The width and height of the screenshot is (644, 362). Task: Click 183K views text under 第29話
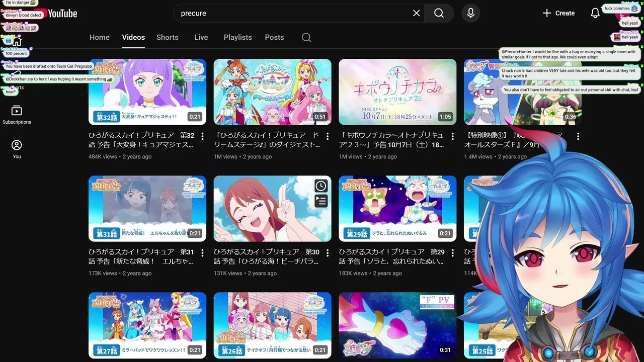click(353, 274)
